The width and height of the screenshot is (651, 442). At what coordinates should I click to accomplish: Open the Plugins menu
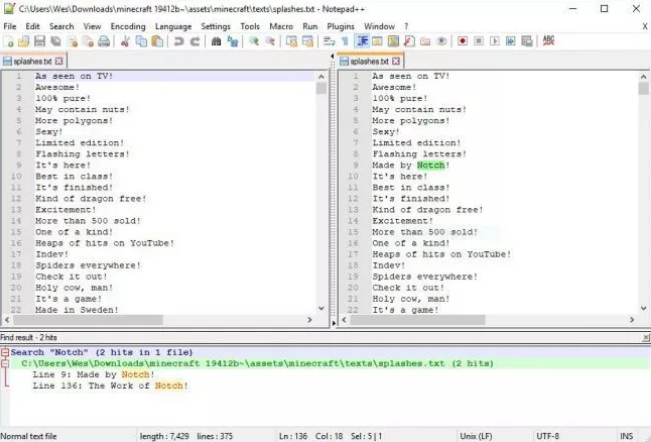[x=340, y=26]
